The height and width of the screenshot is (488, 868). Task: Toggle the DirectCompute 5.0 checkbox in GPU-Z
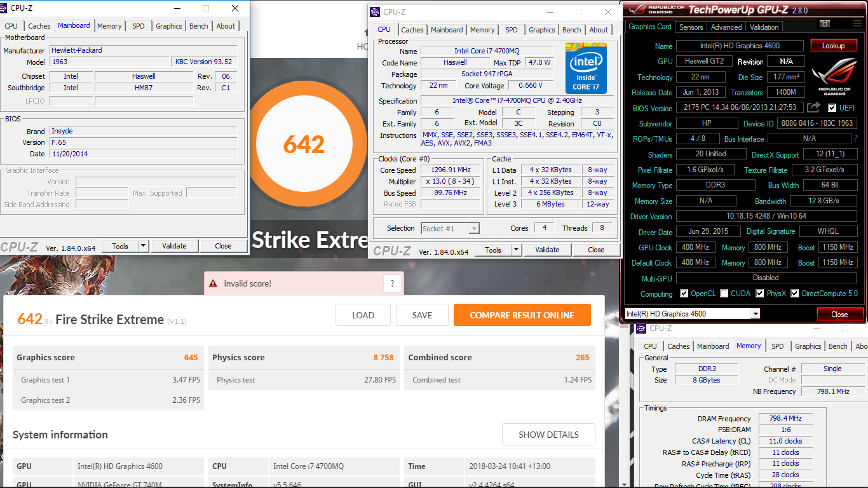click(x=795, y=294)
